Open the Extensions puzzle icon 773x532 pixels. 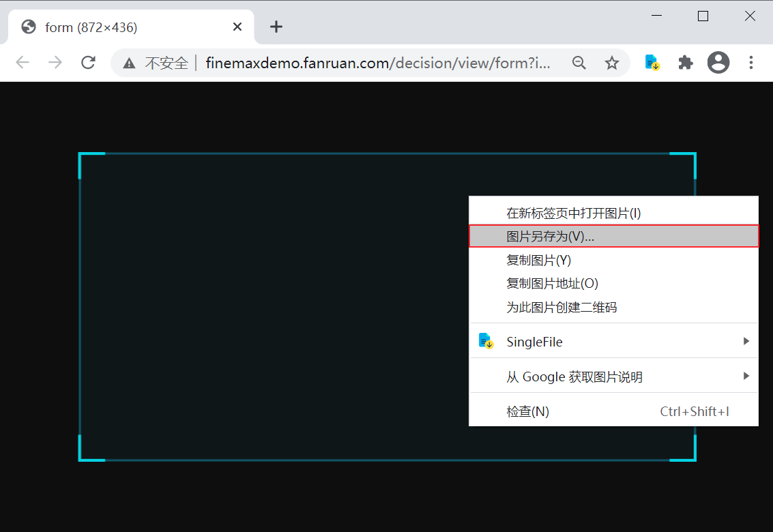[685, 63]
